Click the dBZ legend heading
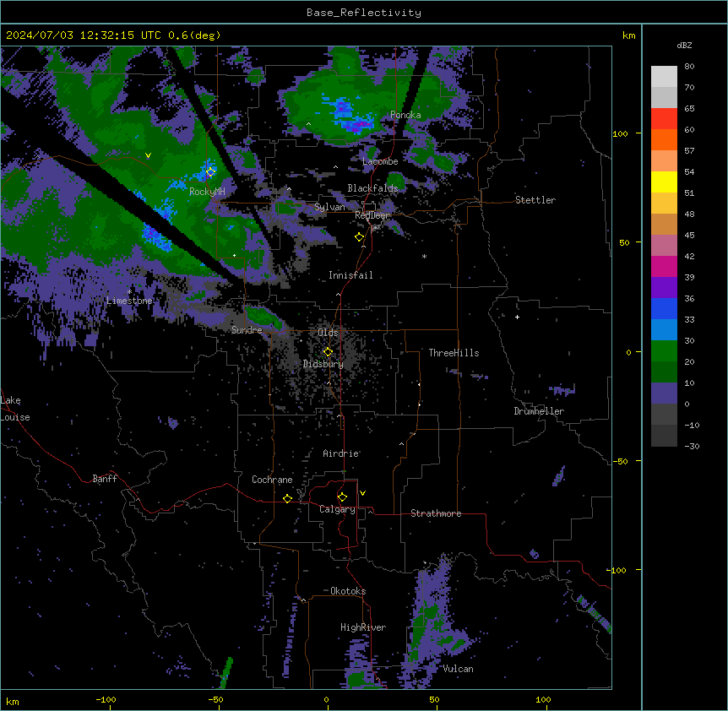 tap(684, 45)
